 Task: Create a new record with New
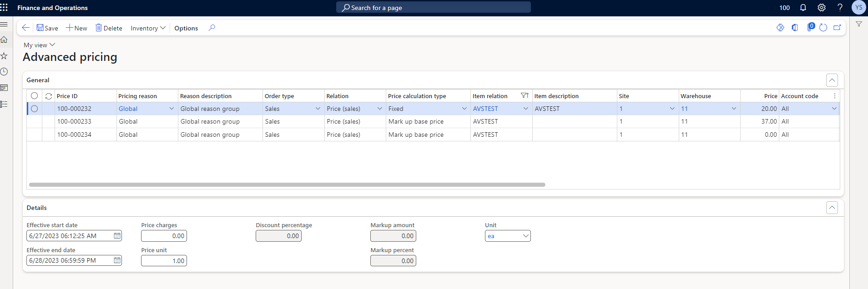click(76, 28)
